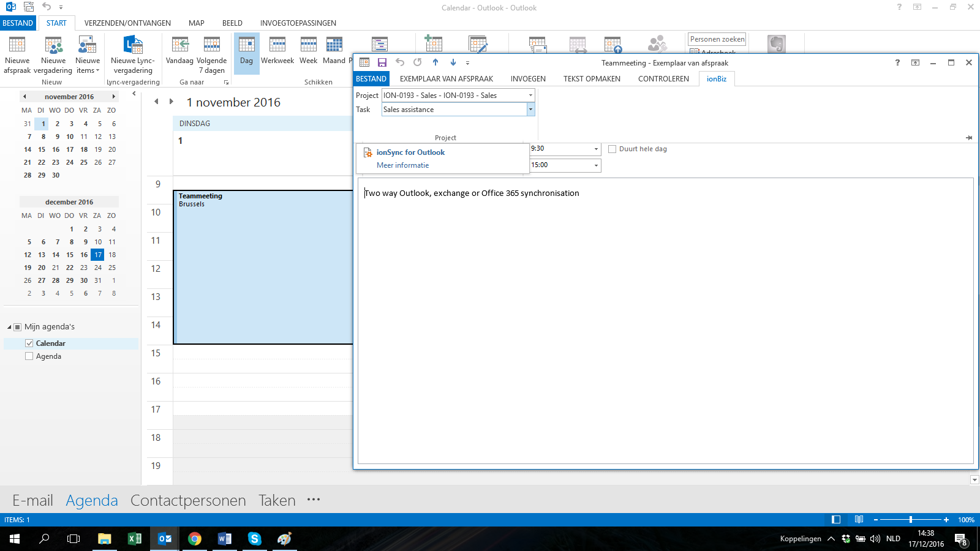The width and height of the screenshot is (980, 551).
Task: Open more navigation options ellipsis
Action: (314, 500)
